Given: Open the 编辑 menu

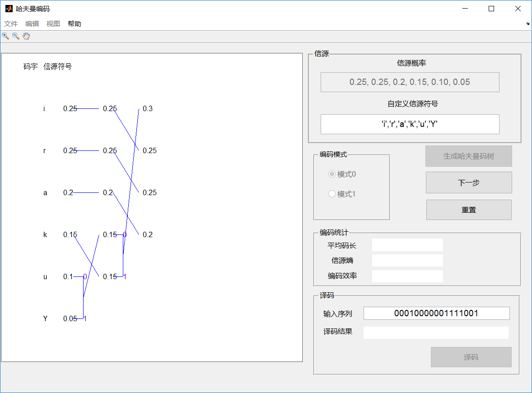Looking at the screenshot, I should click(x=32, y=23).
